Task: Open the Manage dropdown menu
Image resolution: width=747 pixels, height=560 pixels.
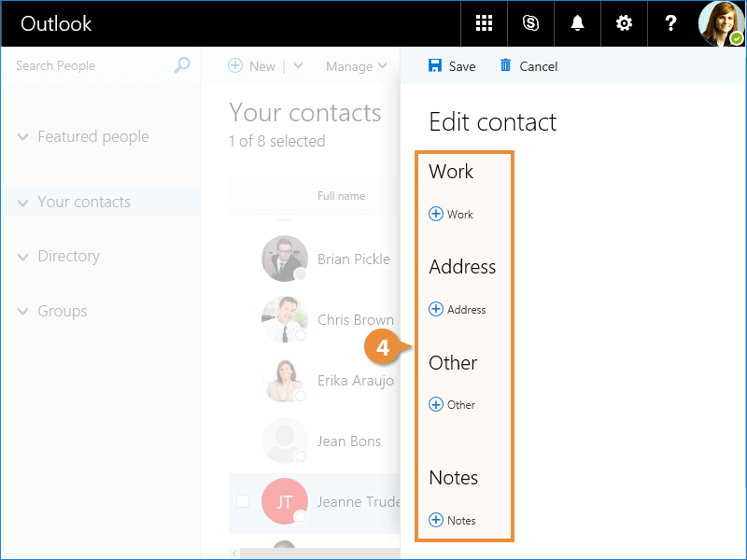Action: tap(356, 66)
